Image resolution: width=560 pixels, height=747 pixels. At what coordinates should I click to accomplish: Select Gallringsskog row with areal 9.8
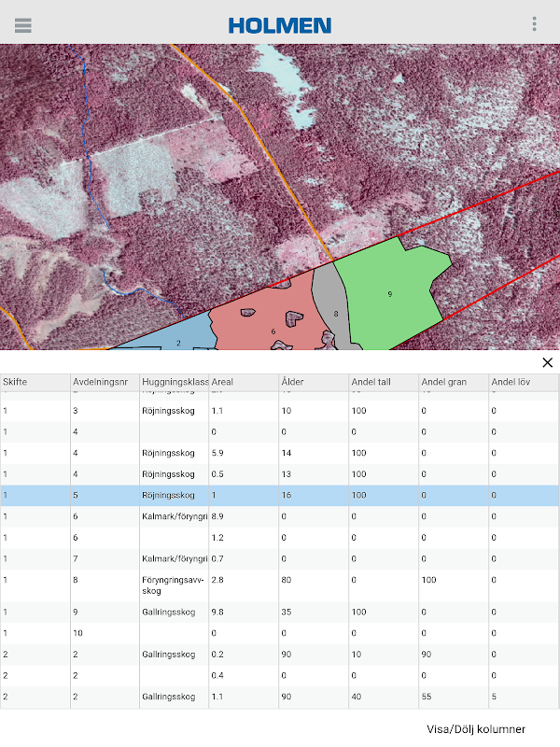(280, 613)
